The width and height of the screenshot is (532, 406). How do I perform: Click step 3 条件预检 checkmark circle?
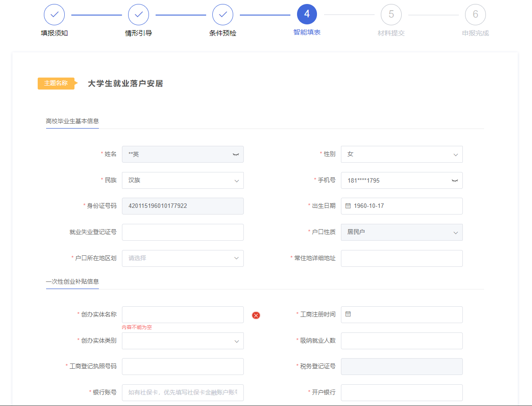pos(223,15)
